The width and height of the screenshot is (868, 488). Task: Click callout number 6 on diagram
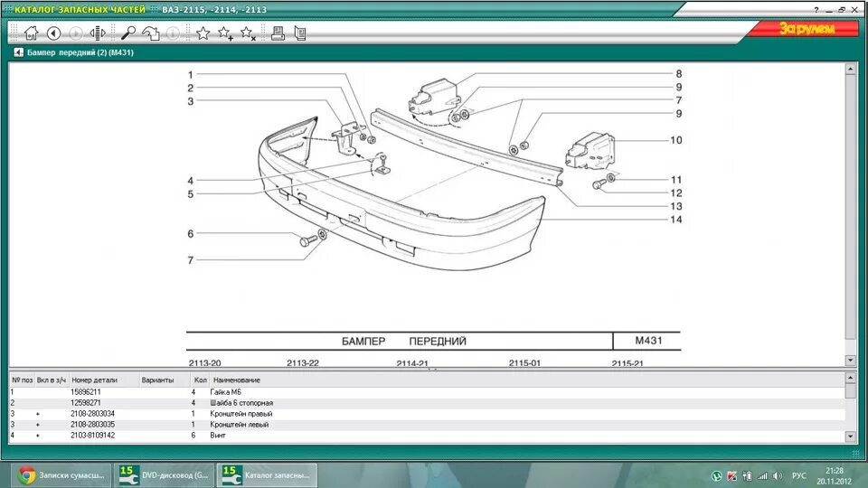(191, 233)
